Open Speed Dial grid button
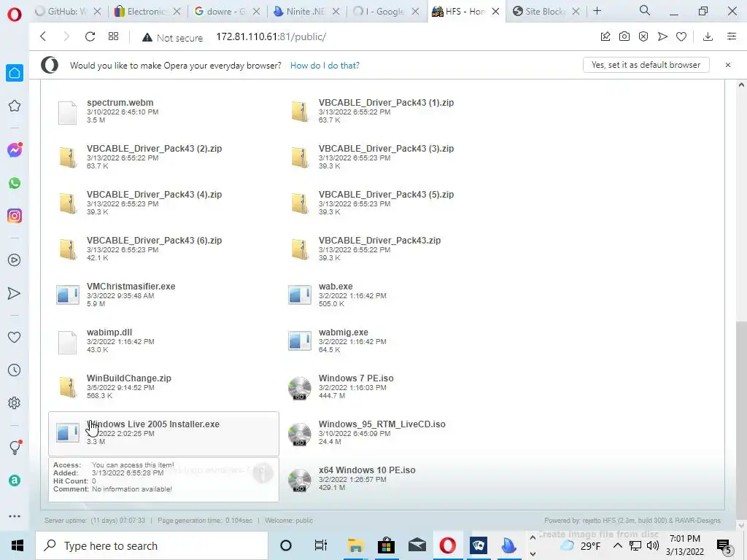The width and height of the screenshot is (747, 560). 113,36
